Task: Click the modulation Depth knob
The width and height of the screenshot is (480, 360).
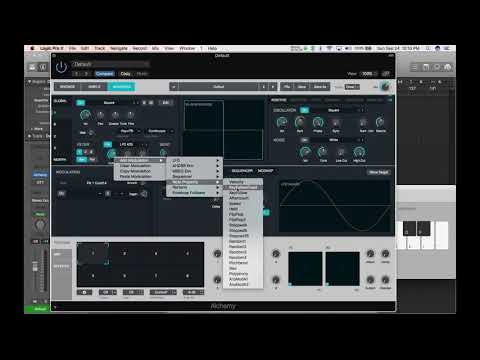Action: coord(144,194)
